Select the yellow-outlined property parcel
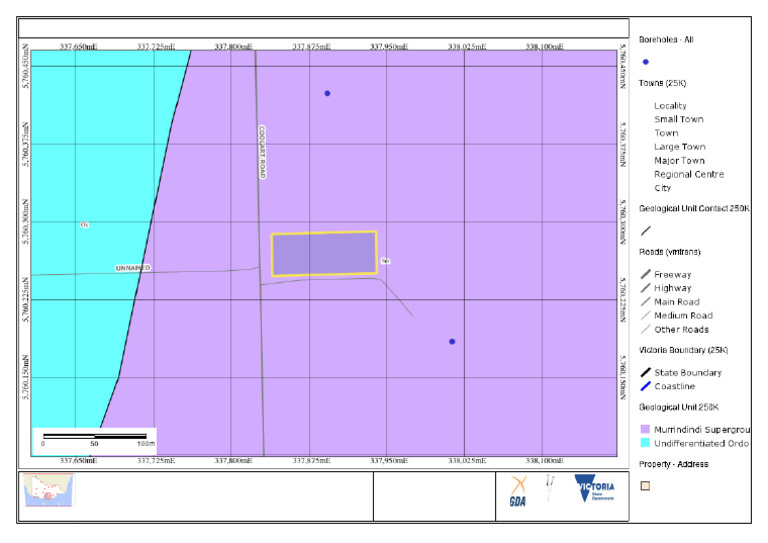The width and height of the screenshot is (768, 543). (x=324, y=254)
